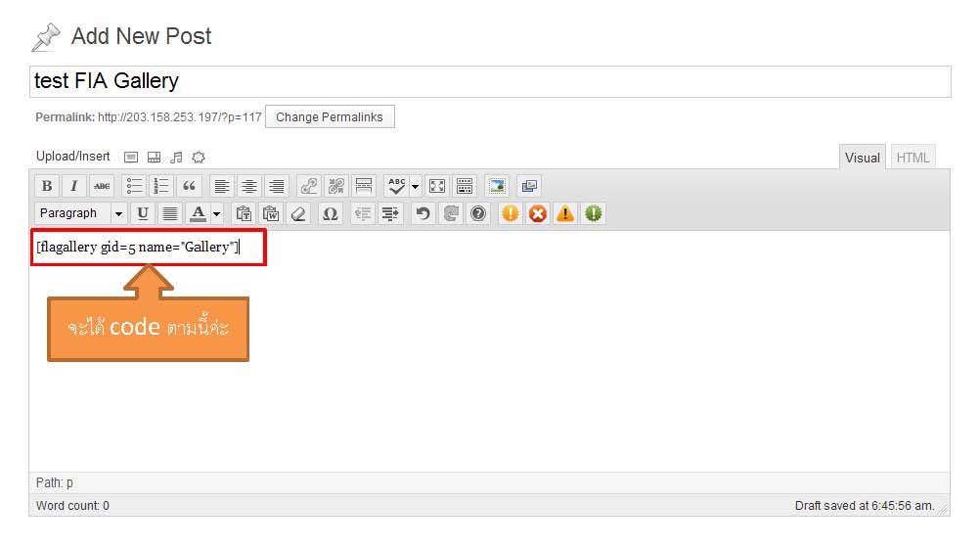The image size is (980, 547).
Task: Undo the last edit
Action: pyautogui.click(x=423, y=213)
